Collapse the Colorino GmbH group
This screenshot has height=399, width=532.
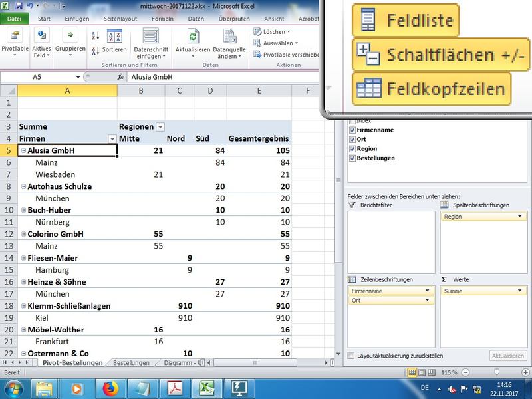(23, 234)
